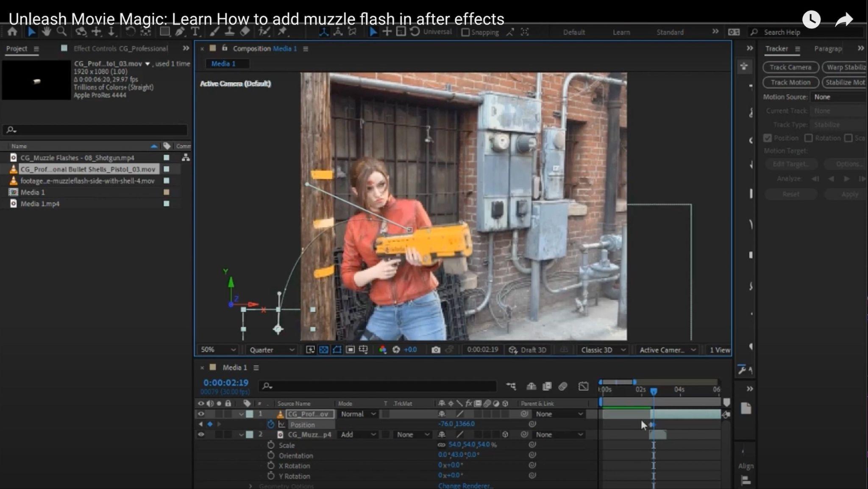Select the Pen tool
Image resolution: width=868 pixels, height=489 pixels.
pyautogui.click(x=180, y=32)
